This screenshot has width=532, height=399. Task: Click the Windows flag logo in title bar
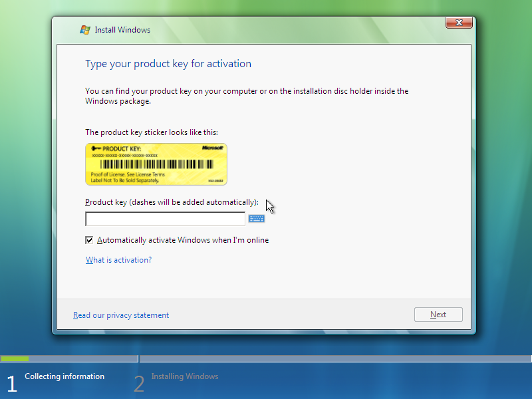85,30
